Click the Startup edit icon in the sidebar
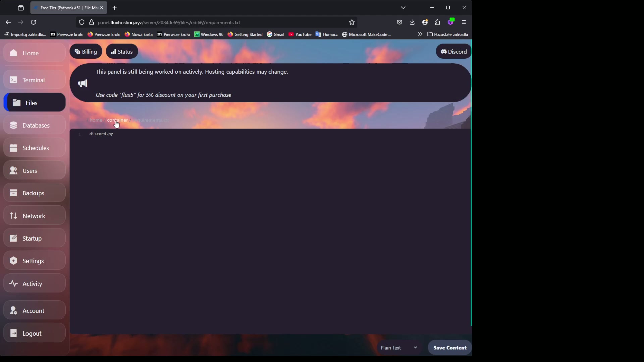The height and width of the screenshot is (362, 644). (13, 238)
